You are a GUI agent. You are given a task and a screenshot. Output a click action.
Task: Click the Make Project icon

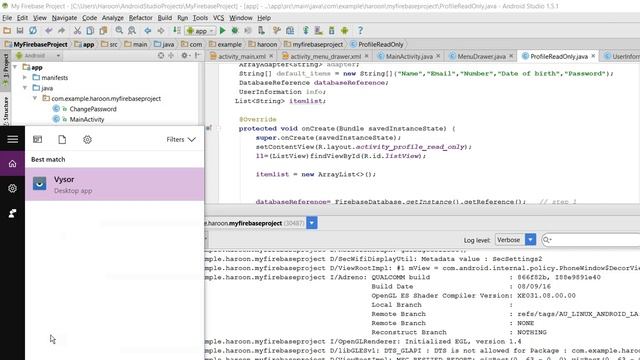point(177,31)
